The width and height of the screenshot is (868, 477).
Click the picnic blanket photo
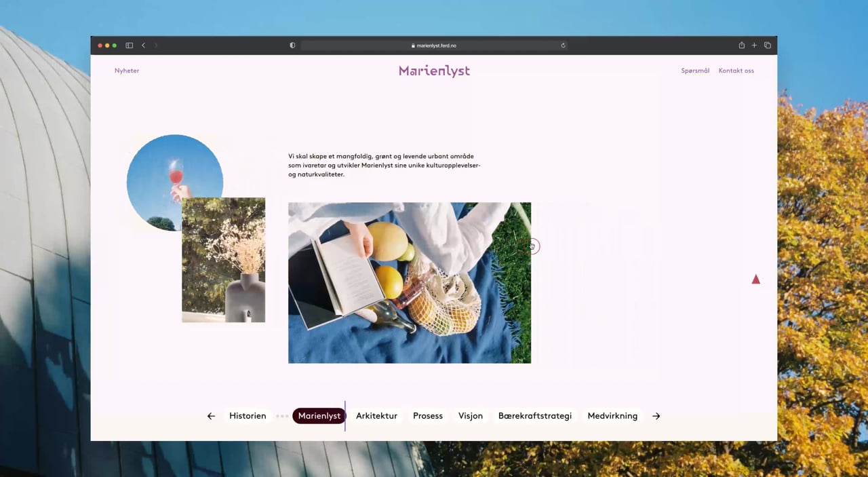pos(410,283)
